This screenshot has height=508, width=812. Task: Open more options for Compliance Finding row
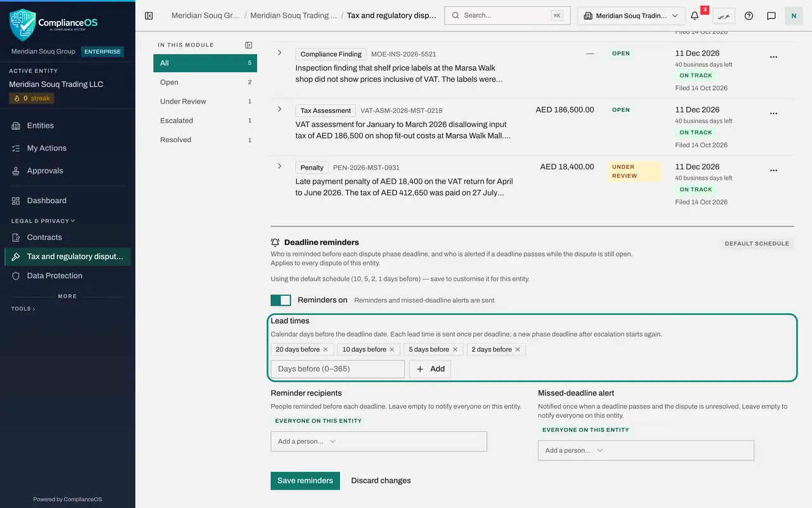click(x=773, y=57)
